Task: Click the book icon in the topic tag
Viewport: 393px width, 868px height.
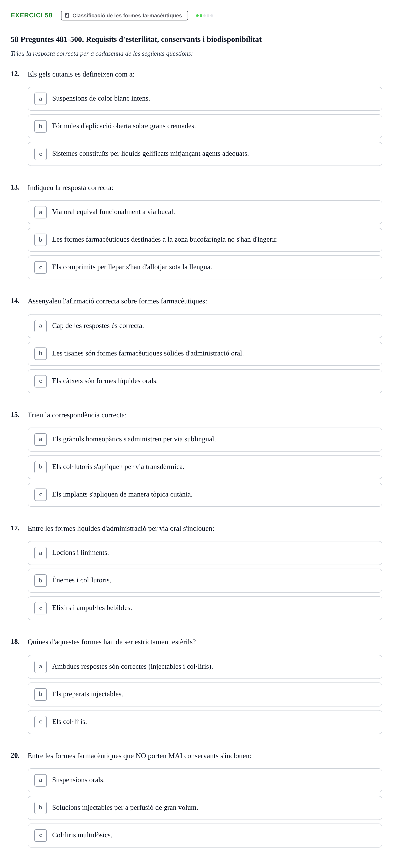Action: pos(67,16)
